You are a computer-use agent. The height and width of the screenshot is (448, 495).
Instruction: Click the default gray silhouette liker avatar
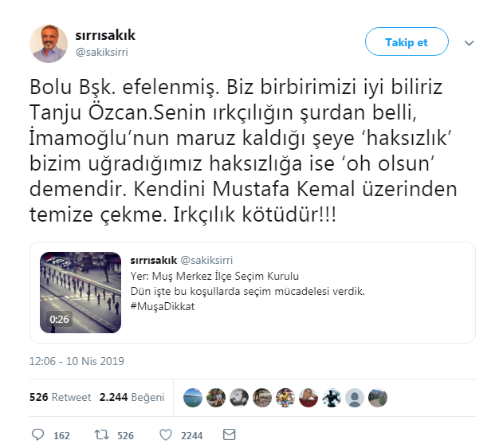pos(355,398)
